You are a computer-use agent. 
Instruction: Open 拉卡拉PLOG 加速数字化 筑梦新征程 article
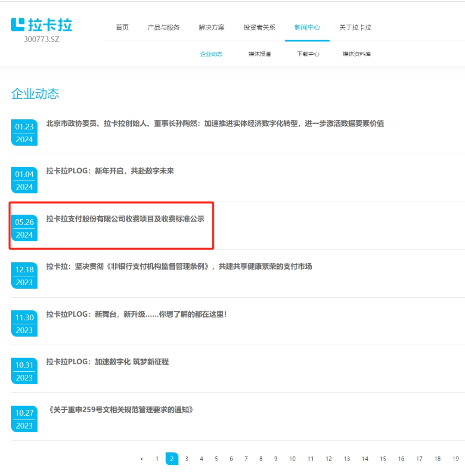pos(107,362)
